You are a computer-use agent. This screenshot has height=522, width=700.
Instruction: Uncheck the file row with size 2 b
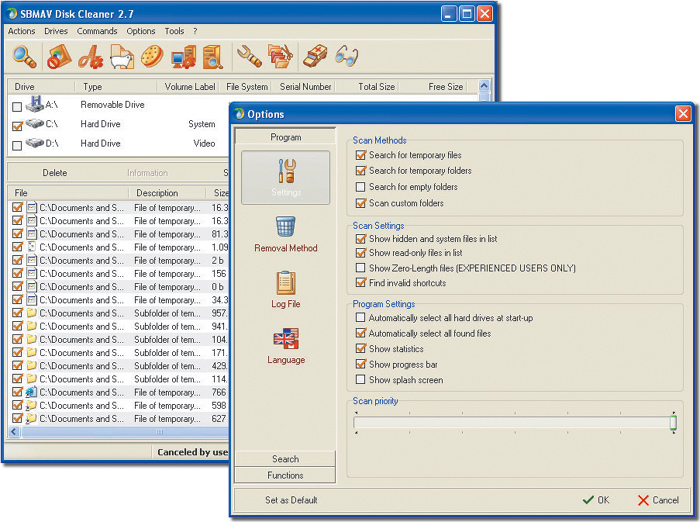[x=17, y=260]
